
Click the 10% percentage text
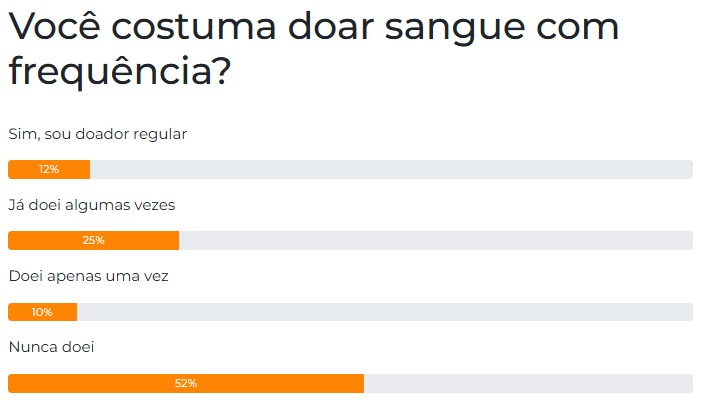(42, 312)
